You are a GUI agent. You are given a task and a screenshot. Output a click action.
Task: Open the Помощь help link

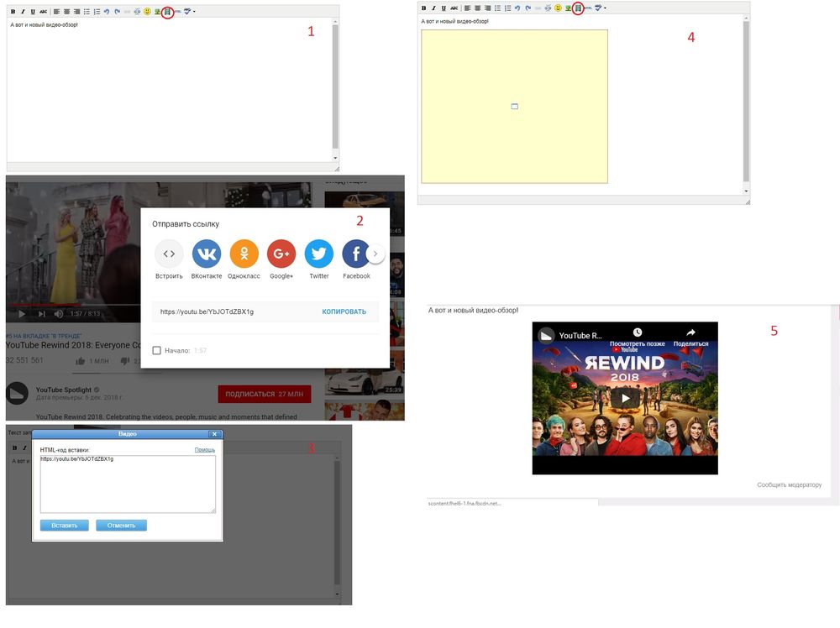(x=205, y=450)
